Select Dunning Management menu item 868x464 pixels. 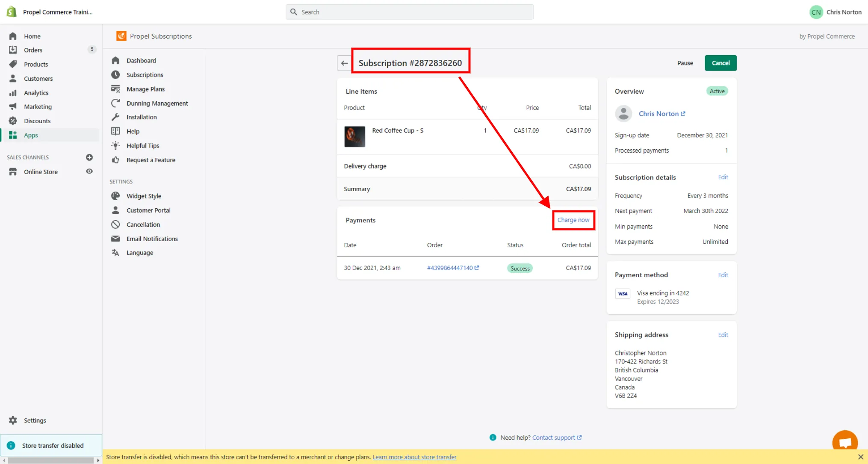point(157,103)
